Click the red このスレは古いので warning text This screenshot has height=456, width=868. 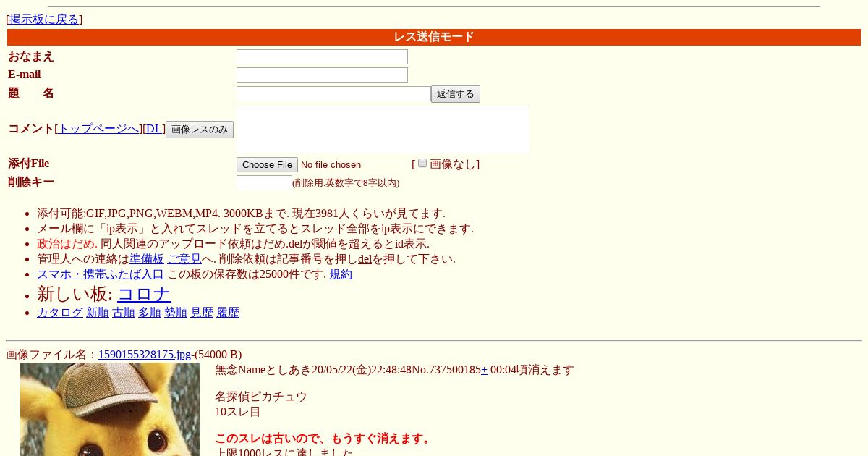(x=323, y=439)
